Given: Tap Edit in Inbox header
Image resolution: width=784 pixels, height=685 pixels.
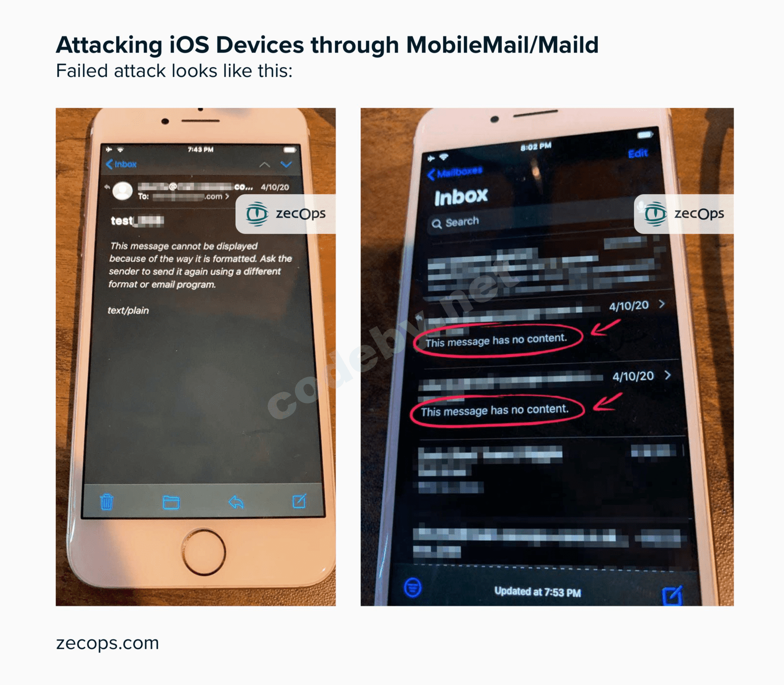Looking at the screenshot, I should point(638,153).
